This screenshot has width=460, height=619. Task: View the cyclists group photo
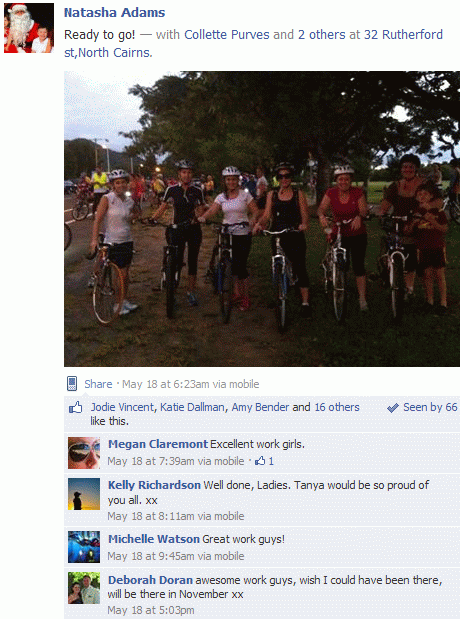click(x=262, y=219)
